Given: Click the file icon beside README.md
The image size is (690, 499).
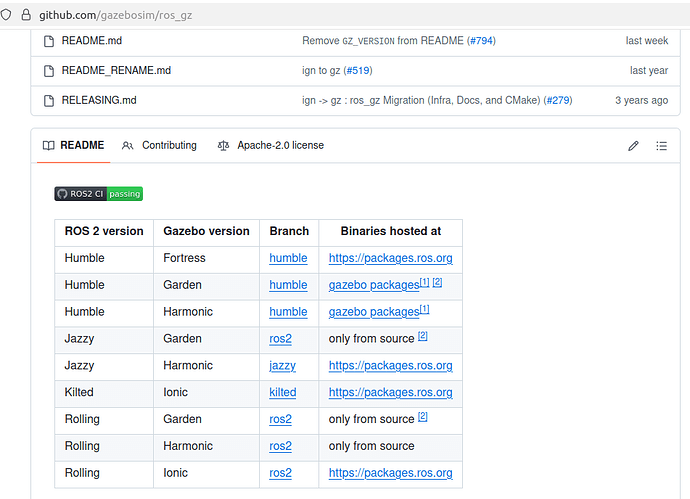Looking at the screenshot, I should 47,41.
